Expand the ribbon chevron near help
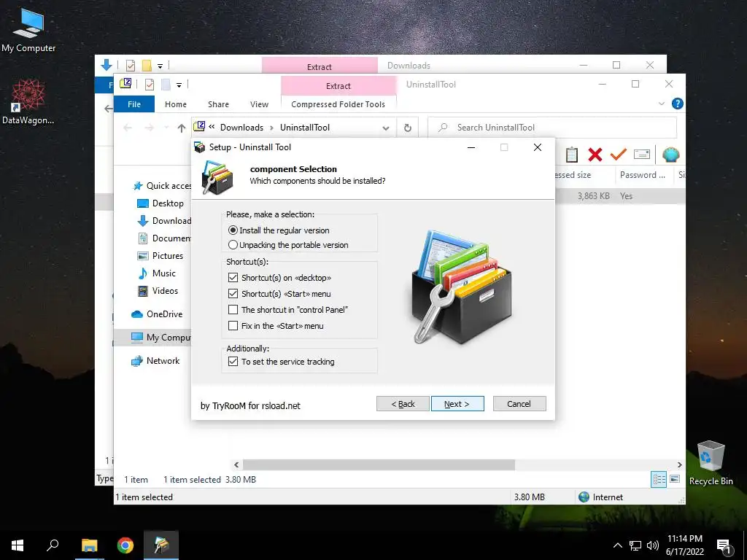 pyautogui.click(x=661, y=104)
